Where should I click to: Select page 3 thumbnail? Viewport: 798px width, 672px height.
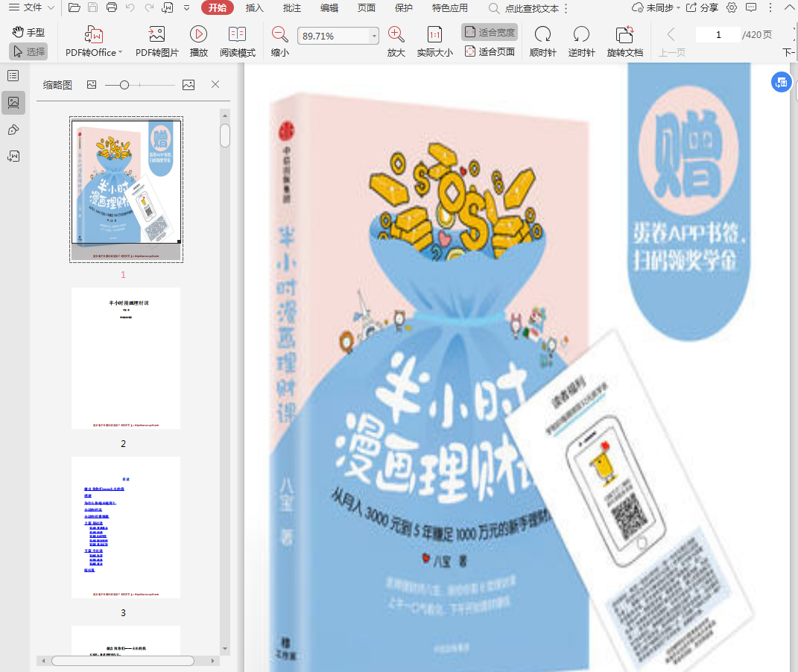pyautogui.click(x=126, y=527)
